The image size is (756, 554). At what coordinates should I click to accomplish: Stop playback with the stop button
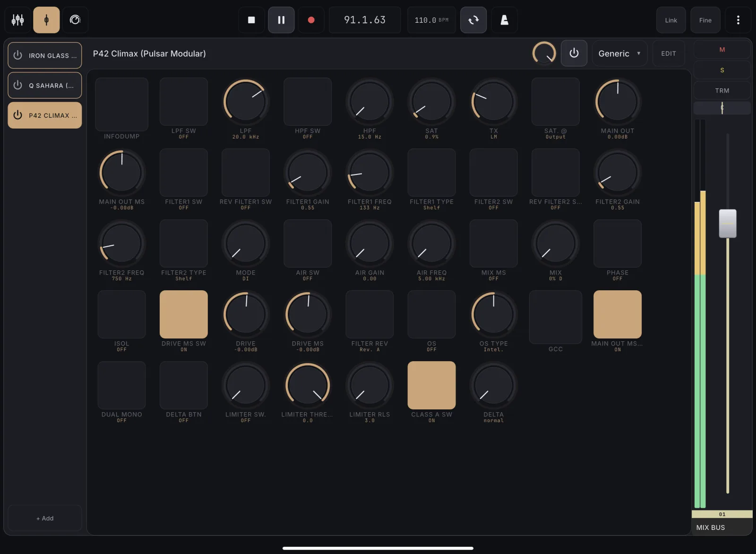point(251,20)
